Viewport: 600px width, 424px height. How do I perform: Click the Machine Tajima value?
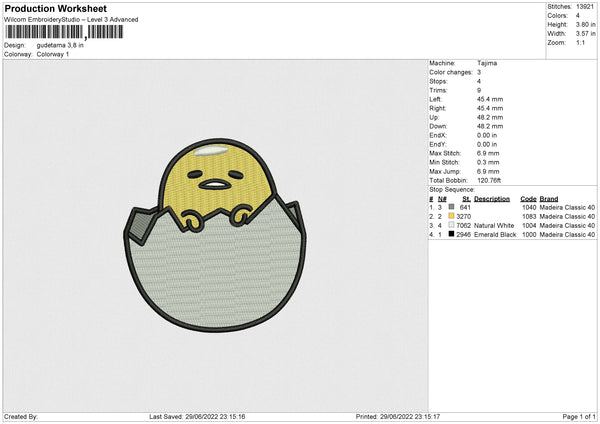(x=487, y=63)
